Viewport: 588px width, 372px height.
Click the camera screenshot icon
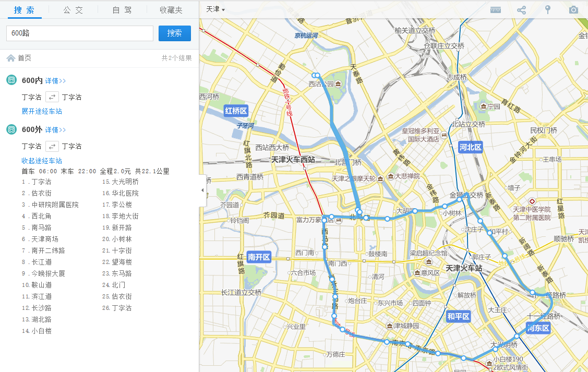coord(573,10)
